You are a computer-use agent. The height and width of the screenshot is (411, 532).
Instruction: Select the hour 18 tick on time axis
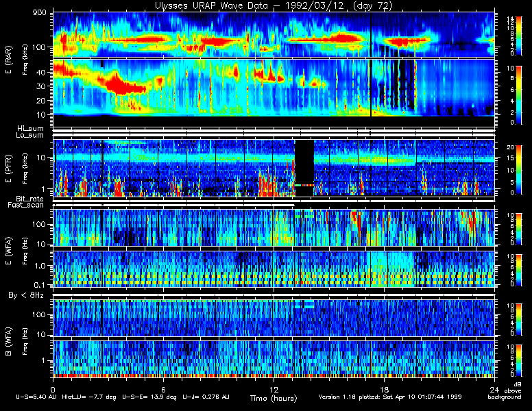(x=384, y=389)
